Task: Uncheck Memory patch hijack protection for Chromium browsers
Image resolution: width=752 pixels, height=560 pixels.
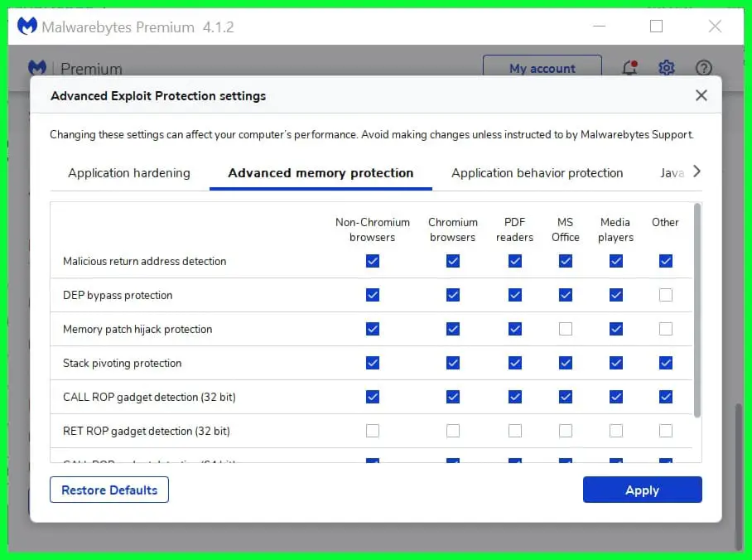Action: (x=453, y=329)
